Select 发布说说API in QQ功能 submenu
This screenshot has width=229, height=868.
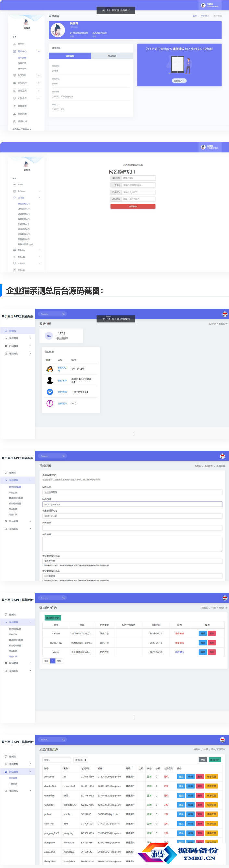[24, 209]
